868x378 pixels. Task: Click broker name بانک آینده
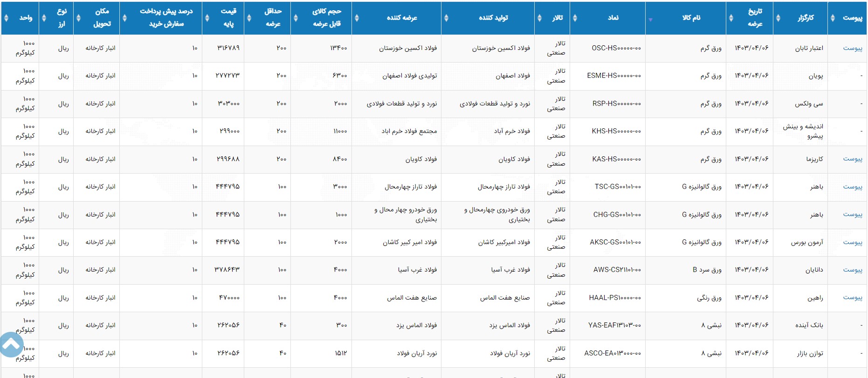click(x=809, y=325)
